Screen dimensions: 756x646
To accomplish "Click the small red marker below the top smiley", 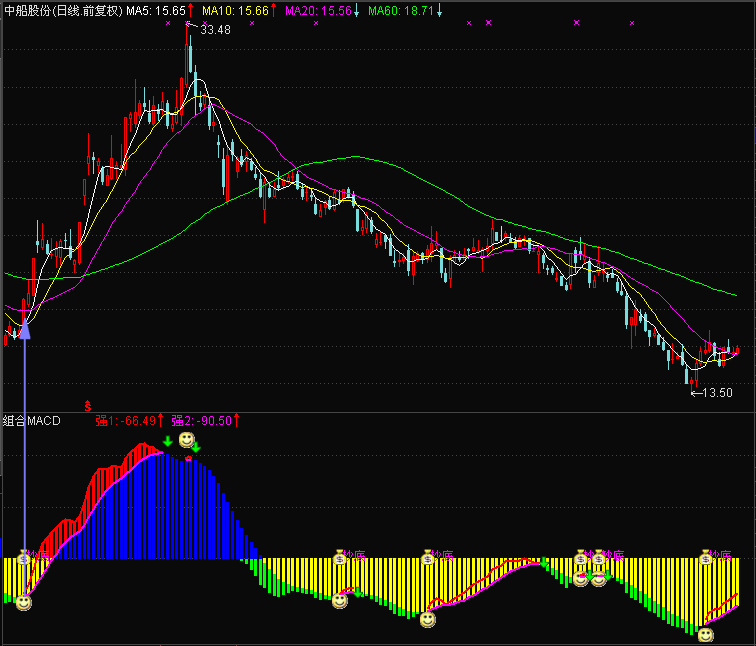I will (188, 458).
